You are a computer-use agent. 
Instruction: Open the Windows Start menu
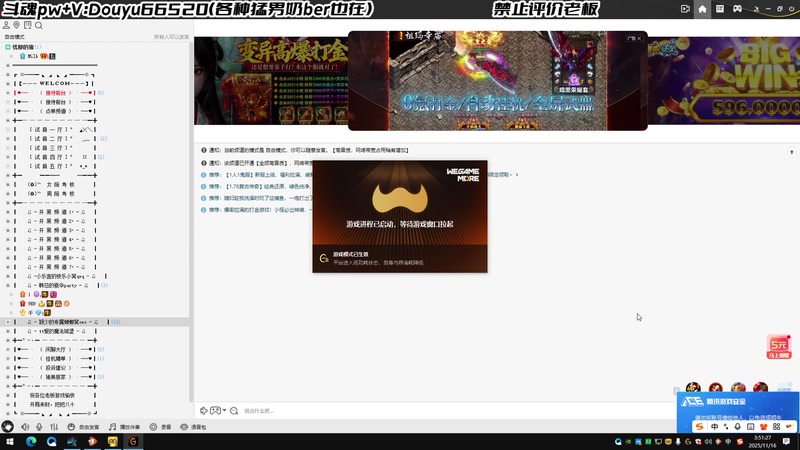[9, 441]
